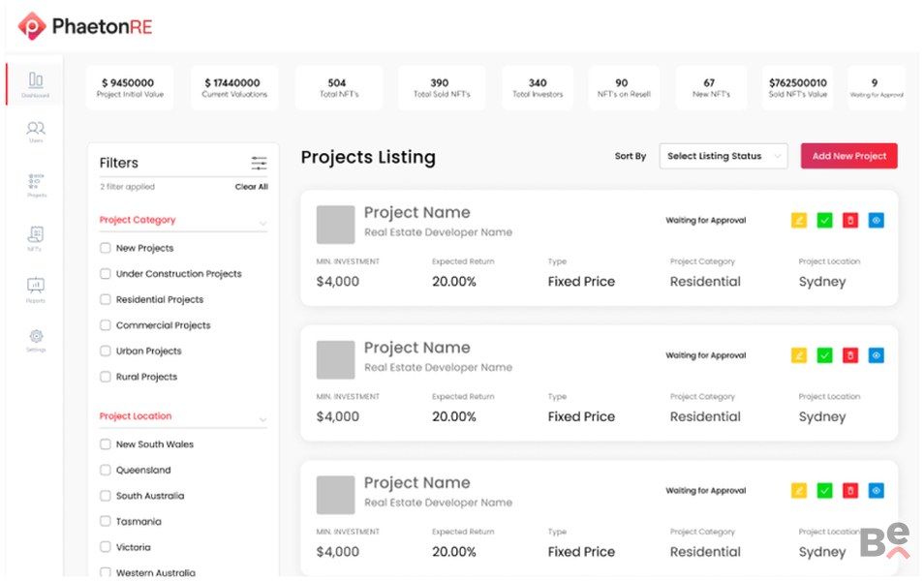Enable the Commercial Projects filter
This screenshot has height=581, width=924.
point(106,325)
